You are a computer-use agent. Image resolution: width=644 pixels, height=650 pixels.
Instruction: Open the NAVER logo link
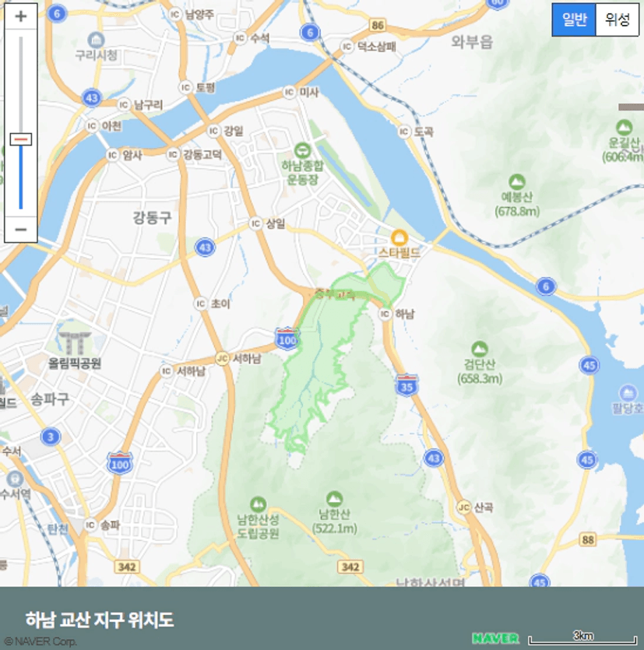pos(495,638)
